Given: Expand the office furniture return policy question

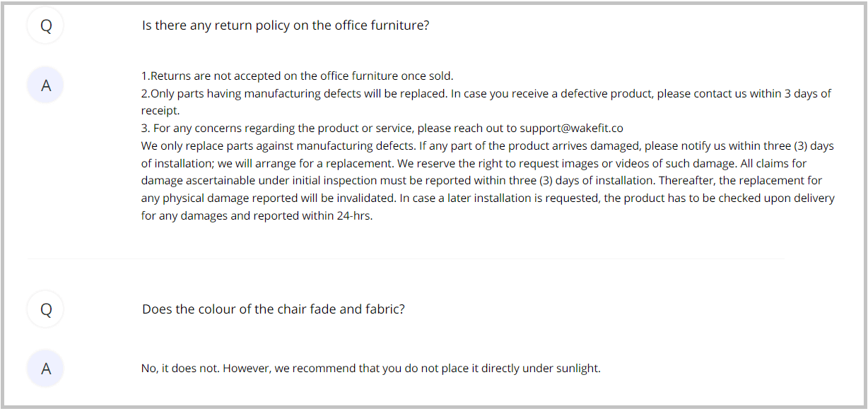Looking at the screenshot, I should 286,25.
